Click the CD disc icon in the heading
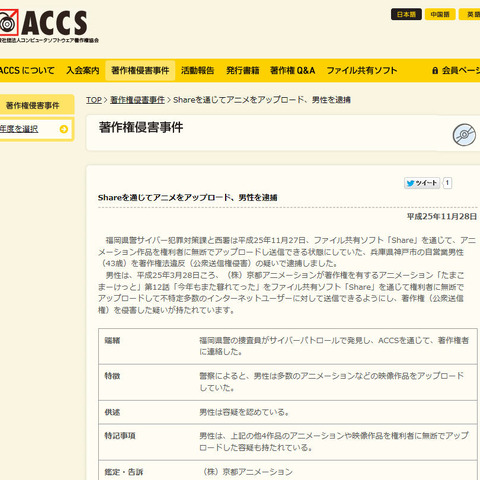 click(x=464, y=135)
